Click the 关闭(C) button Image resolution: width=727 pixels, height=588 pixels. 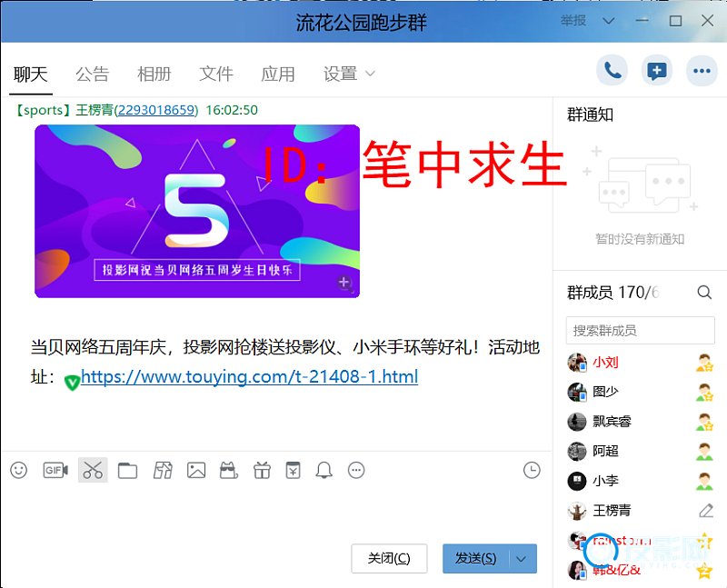(389, 559)
